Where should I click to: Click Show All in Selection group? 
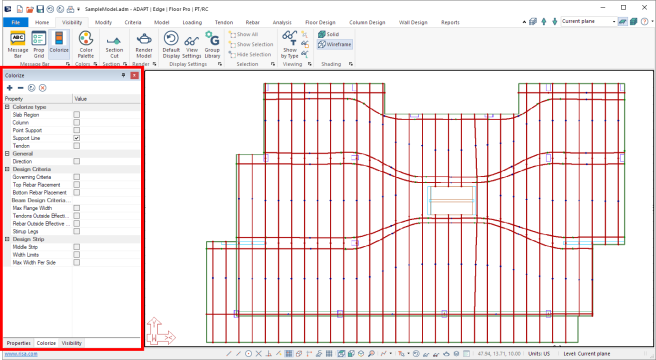pyautogui.click(x=243, y=34)
